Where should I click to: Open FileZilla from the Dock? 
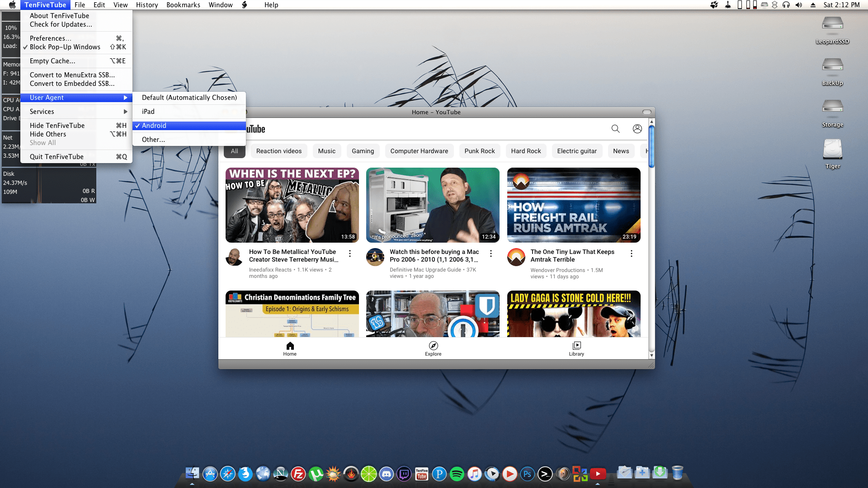coord(298,474)
